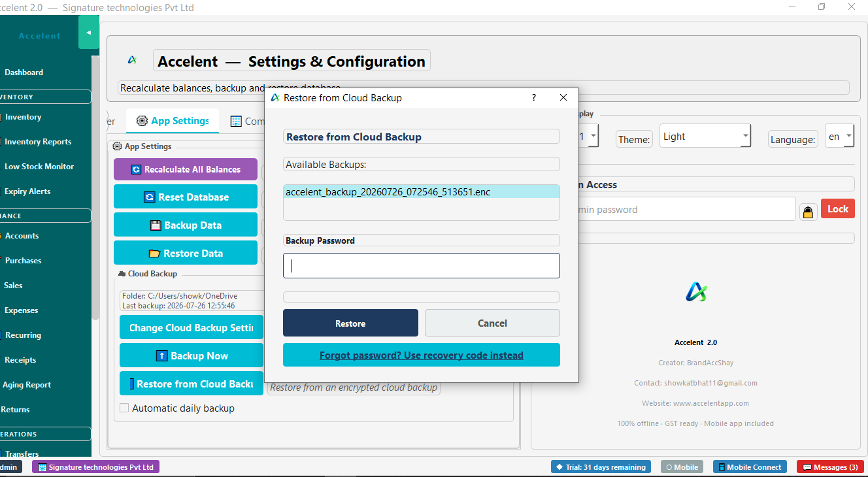Click the Mobile Connect button
The image size is (868, 477).
(x=750, y=467)
